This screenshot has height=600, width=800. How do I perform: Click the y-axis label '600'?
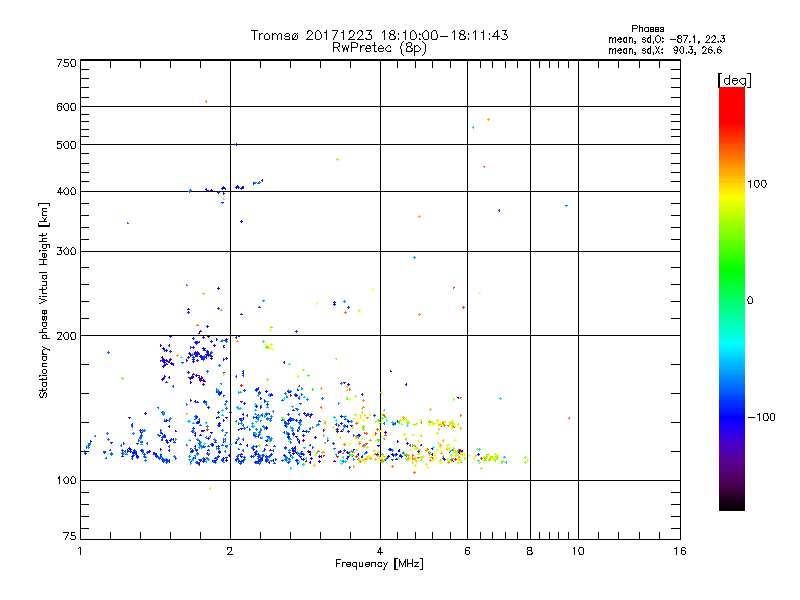pyautogui.click(x=66, y=107)
